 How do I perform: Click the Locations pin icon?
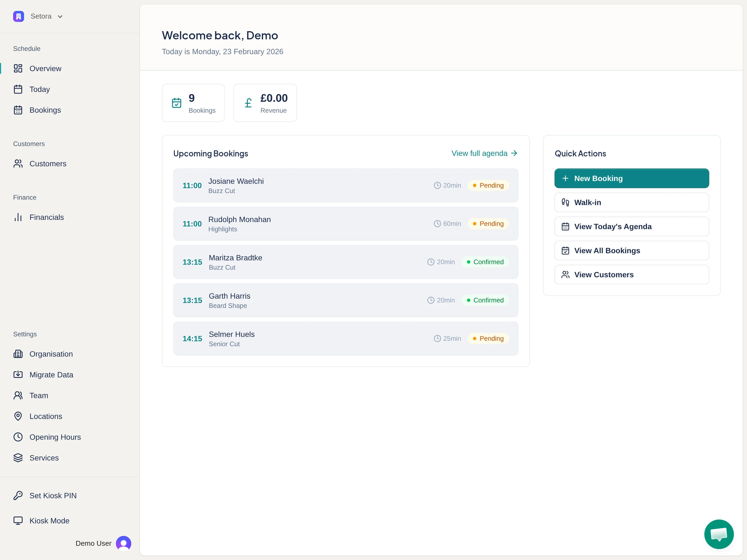click(x=18, y=416)
